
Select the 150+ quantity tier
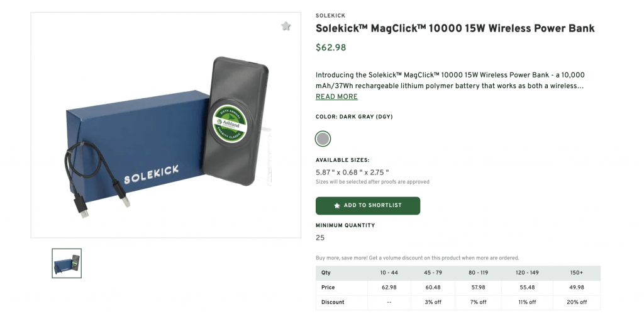pyautogui.click(x=577, y=273)
